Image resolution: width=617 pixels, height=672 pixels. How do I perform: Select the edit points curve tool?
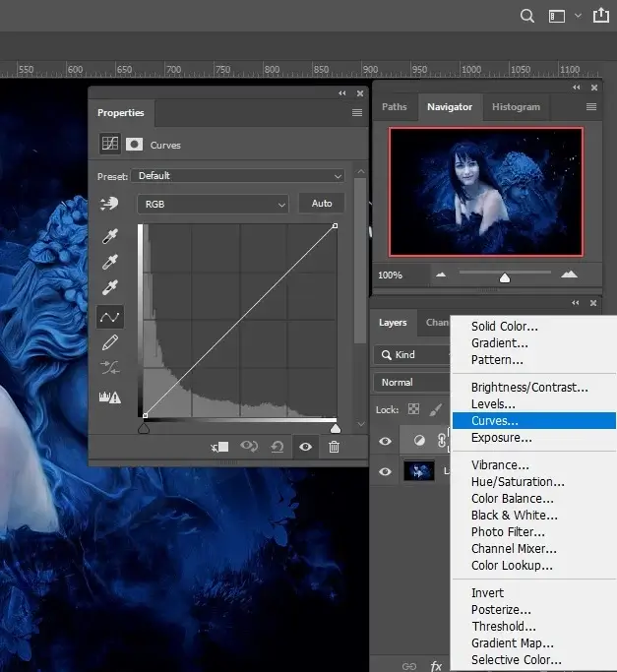110,317
